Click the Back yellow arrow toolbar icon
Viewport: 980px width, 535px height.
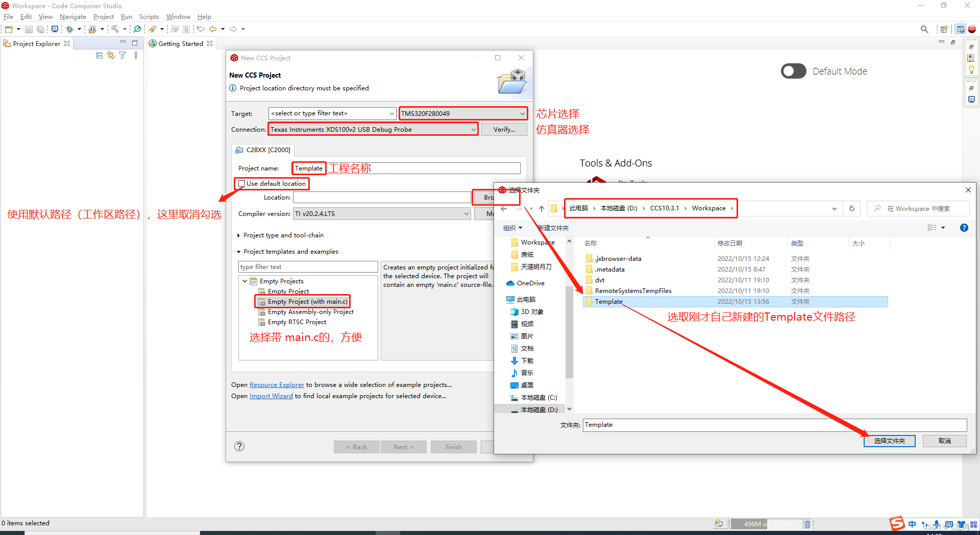point(213,29)
